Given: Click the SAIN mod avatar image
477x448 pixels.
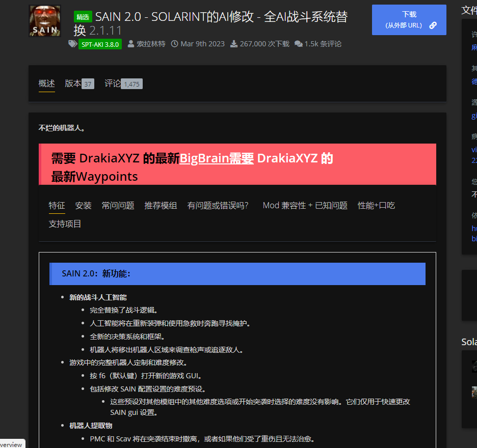Looking at the screenshot, I should click(44, 21).
